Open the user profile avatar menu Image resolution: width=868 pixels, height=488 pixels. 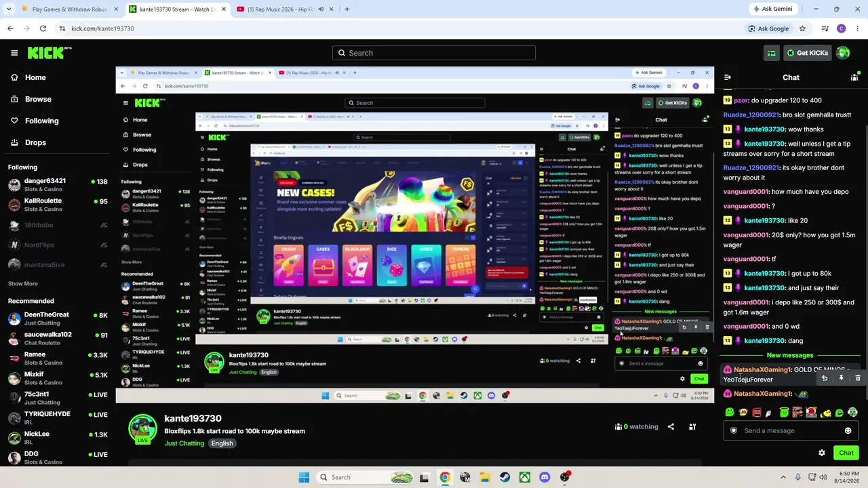[x=843, y=53]
